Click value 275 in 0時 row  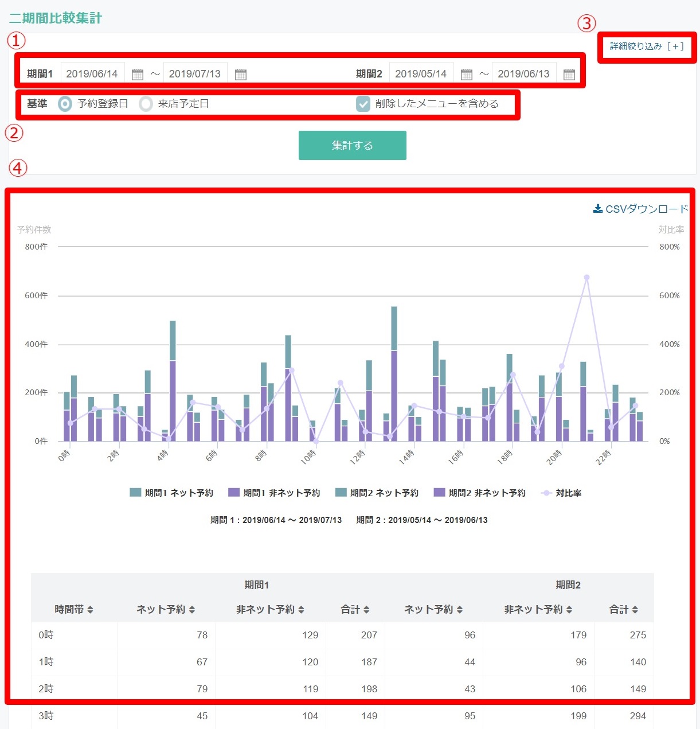coord(638,635)
